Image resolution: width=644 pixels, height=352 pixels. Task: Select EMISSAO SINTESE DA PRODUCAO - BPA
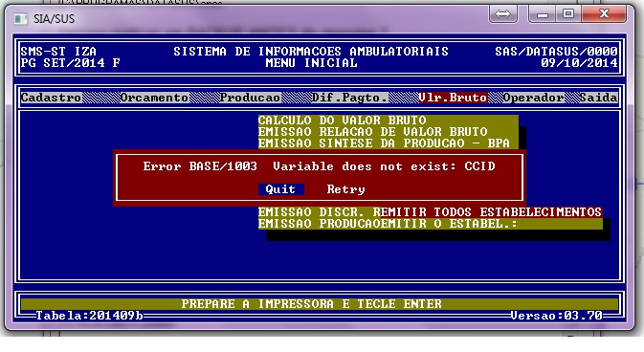(x=389, y=143)
